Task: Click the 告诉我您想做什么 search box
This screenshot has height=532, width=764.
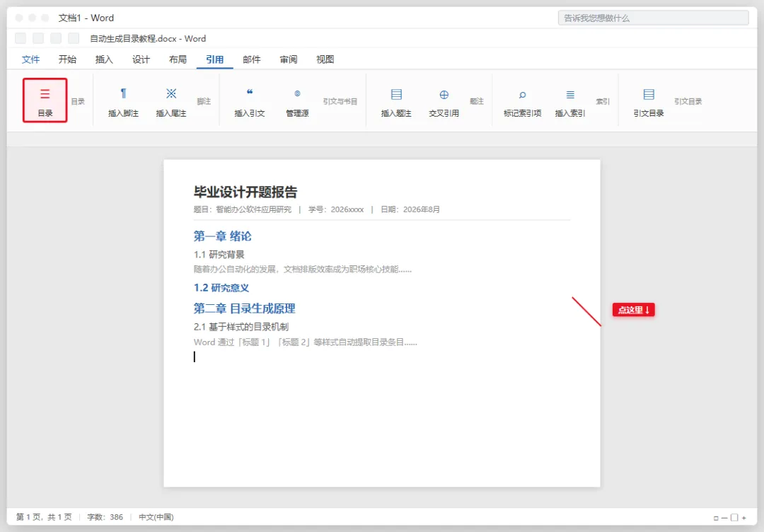Action: point(654,18)
